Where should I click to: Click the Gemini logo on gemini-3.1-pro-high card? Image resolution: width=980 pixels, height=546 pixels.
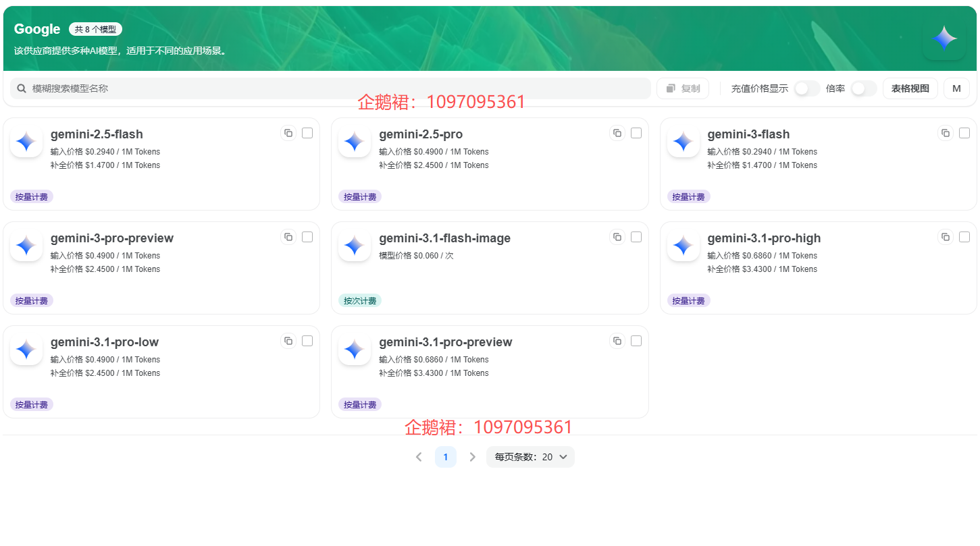coord(684,246)
